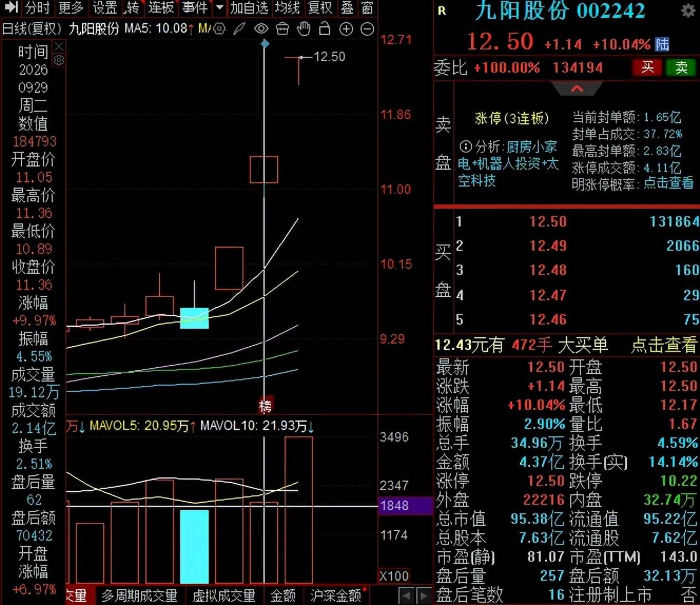
Task: Switch to the 分时 intraday view
Action: point(37,8)
